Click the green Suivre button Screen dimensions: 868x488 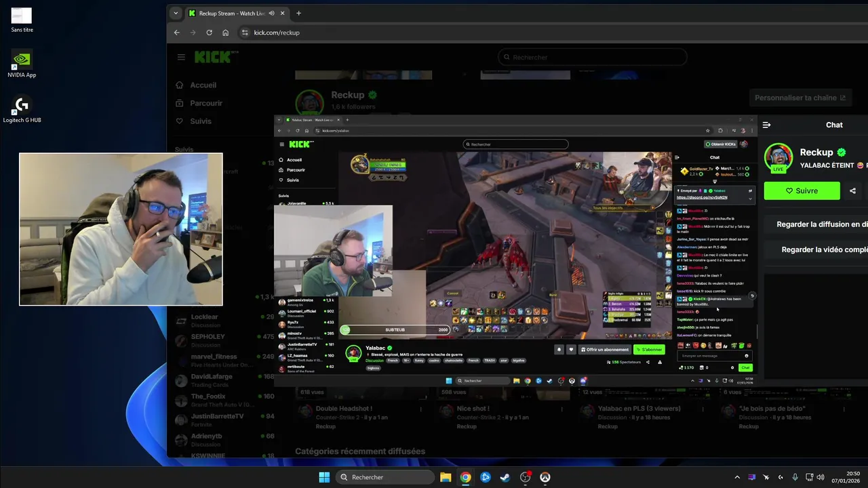802,191
